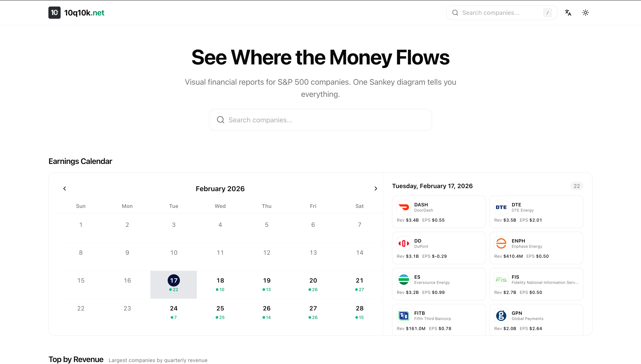Open the language translation icon
The width and height of the screenshot is (641, 364).
[568, 12]
